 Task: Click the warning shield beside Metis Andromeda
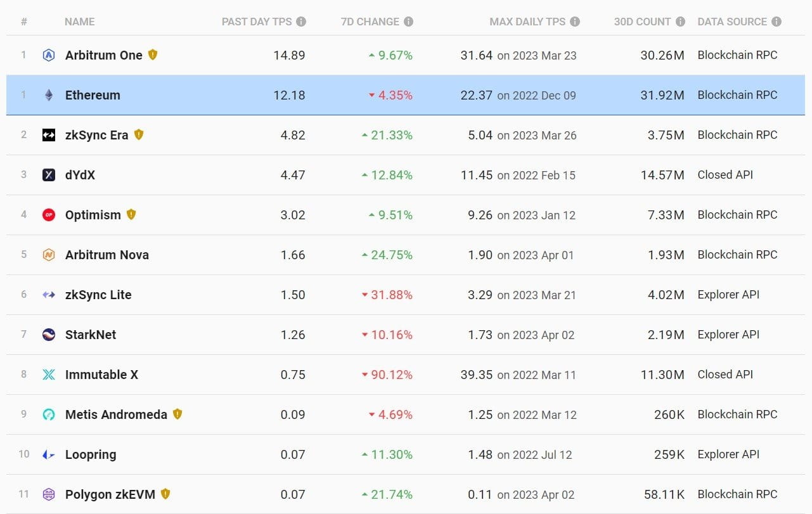point(177,414)
